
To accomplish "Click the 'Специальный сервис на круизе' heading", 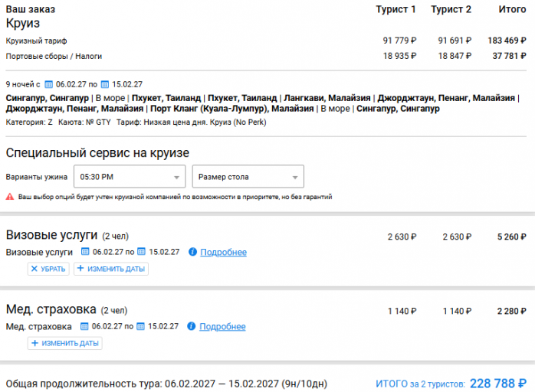I will tap(97, 152).
